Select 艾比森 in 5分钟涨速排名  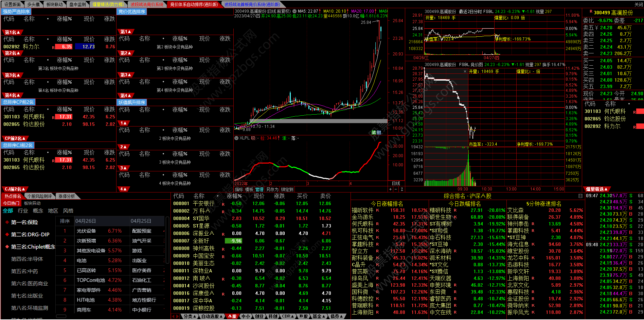point(515,210)
